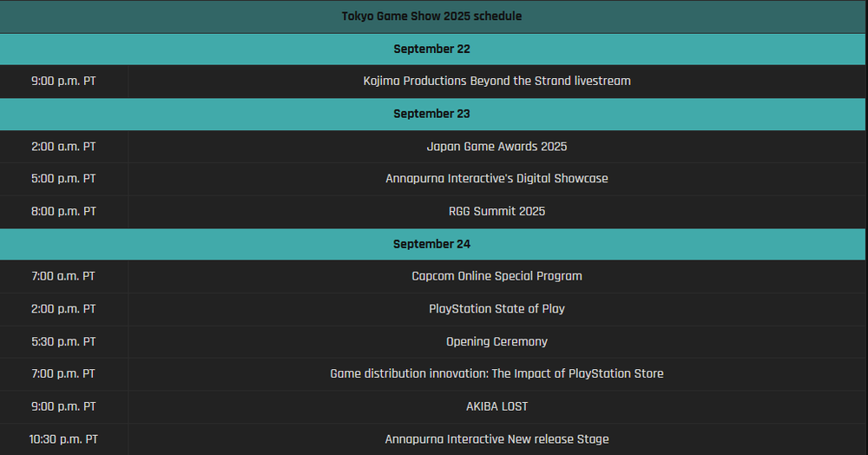The height and width of the screenshot is (455, 868).
Task: Select the AKIBA LOST event
Action: (x=496, y=406)
